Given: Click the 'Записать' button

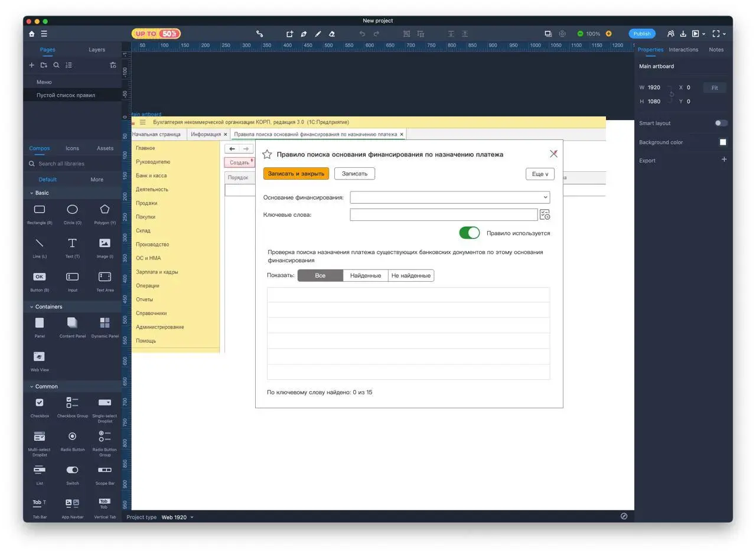Looking at the screenshot, I should (x=354, y=174).
